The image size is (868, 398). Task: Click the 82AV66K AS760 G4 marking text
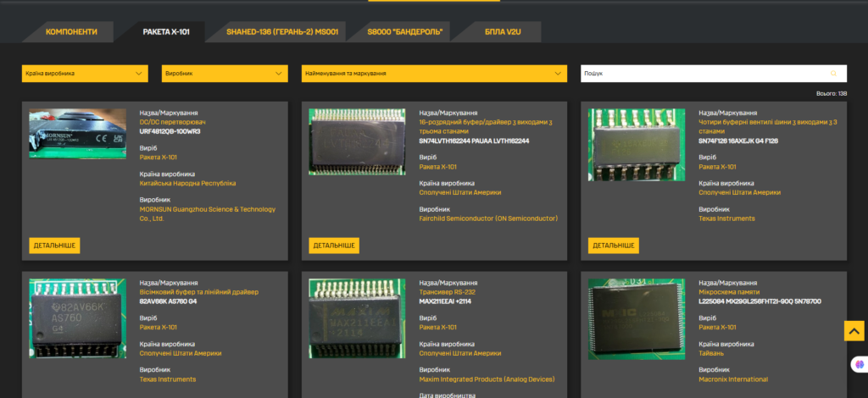(168, 301)
